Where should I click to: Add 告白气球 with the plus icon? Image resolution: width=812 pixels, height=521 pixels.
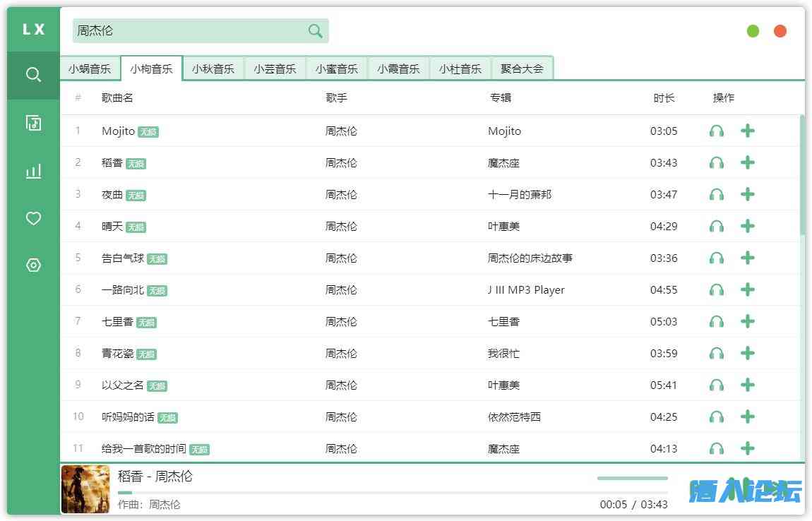click(x=748, y=258)
